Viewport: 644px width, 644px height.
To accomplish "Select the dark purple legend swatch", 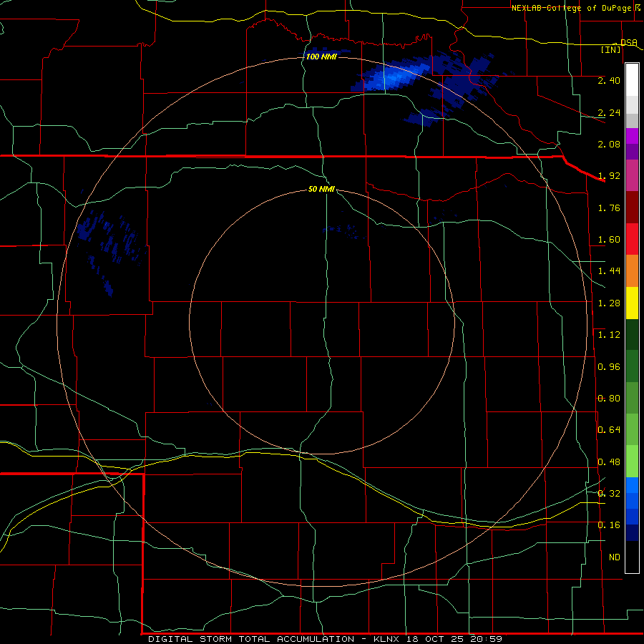I will pos(632,152).
